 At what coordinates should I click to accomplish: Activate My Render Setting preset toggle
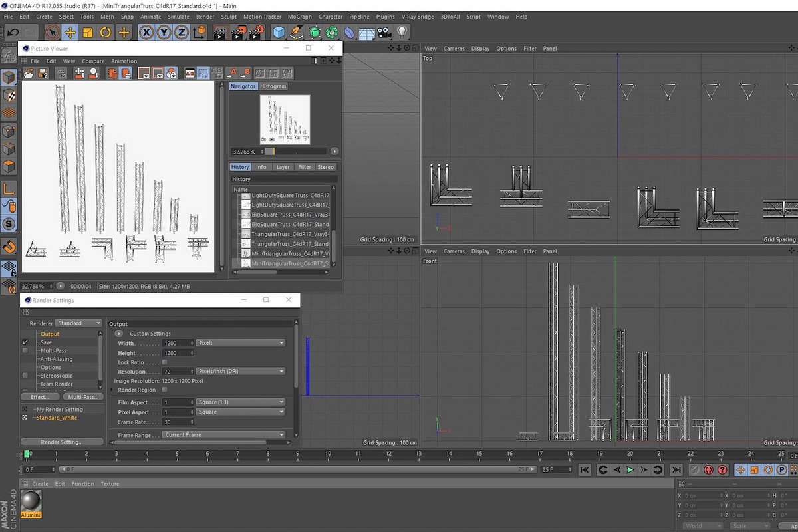coord(25,409)
